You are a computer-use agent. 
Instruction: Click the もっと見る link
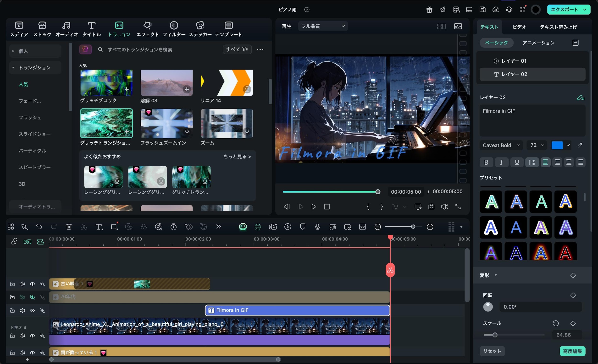tap(237, 157)
